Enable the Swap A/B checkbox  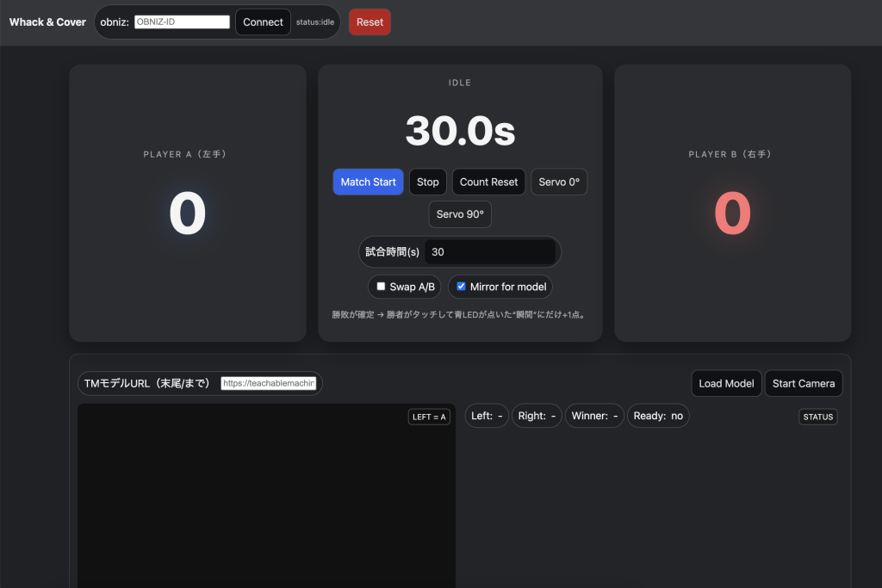point(381,287)
